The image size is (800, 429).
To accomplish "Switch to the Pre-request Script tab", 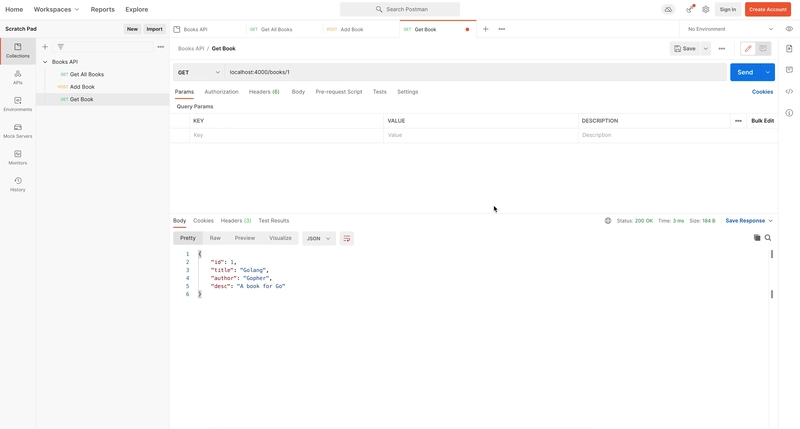I will (339, 92).
